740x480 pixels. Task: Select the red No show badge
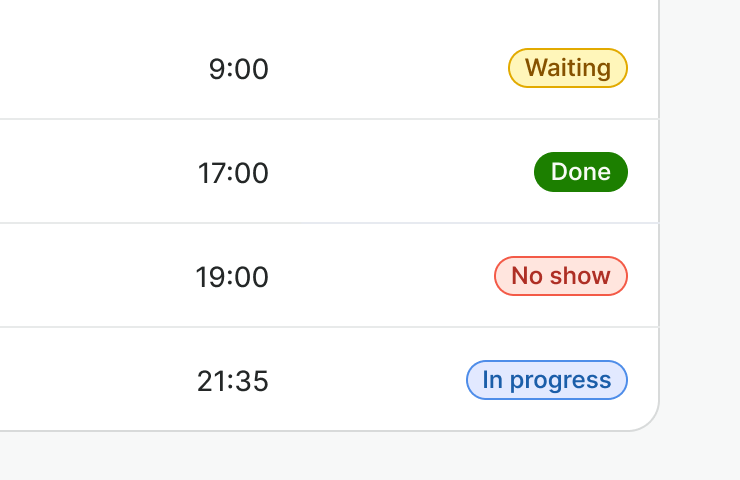pos(561,276)
